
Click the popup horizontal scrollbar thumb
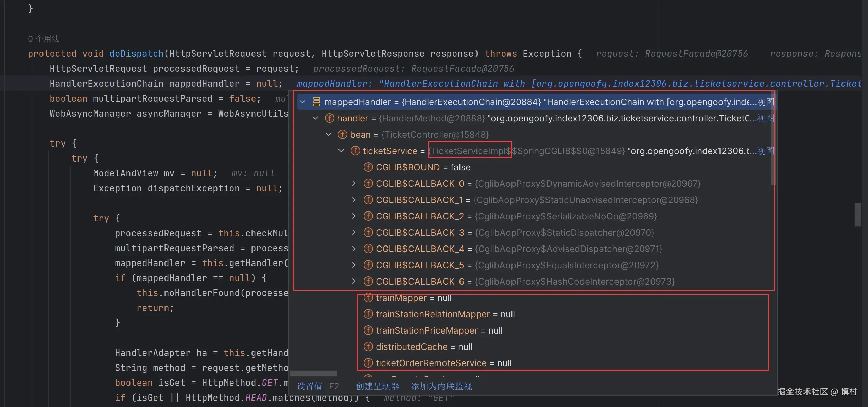313,373
